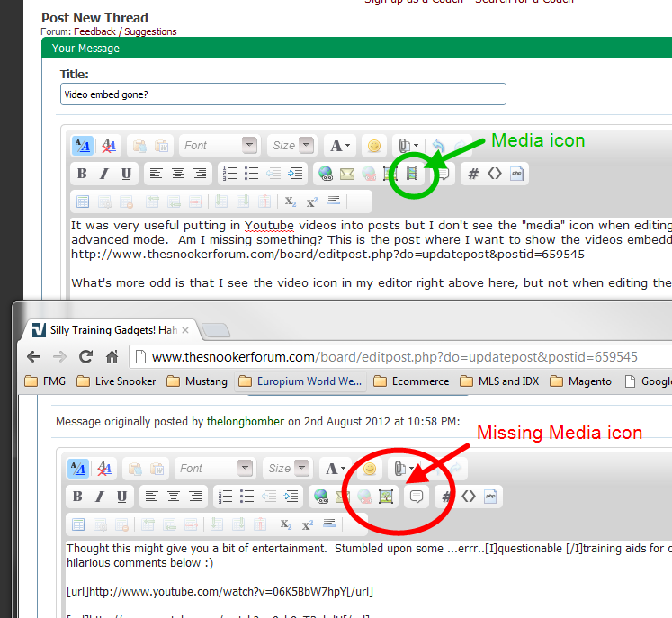Open the Mustang bookmarks folder
This screenshot has width=672, height=618.
point(197,381)
